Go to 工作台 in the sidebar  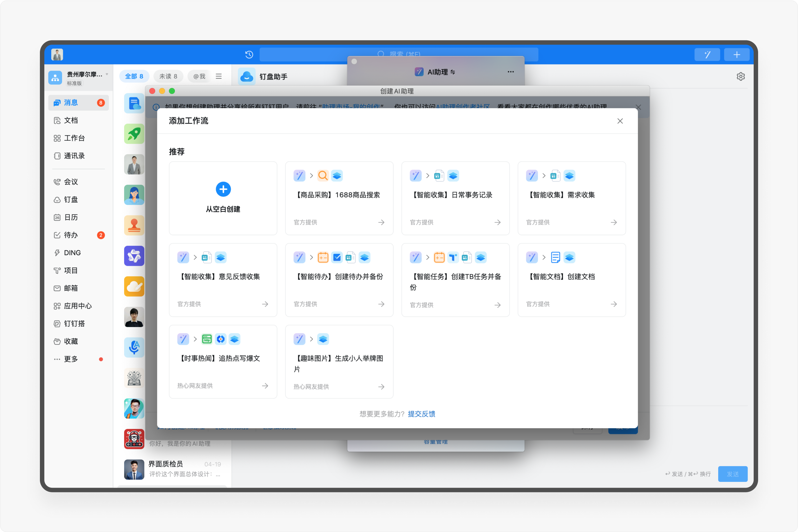pyautogui.click(x=78, y=138)
